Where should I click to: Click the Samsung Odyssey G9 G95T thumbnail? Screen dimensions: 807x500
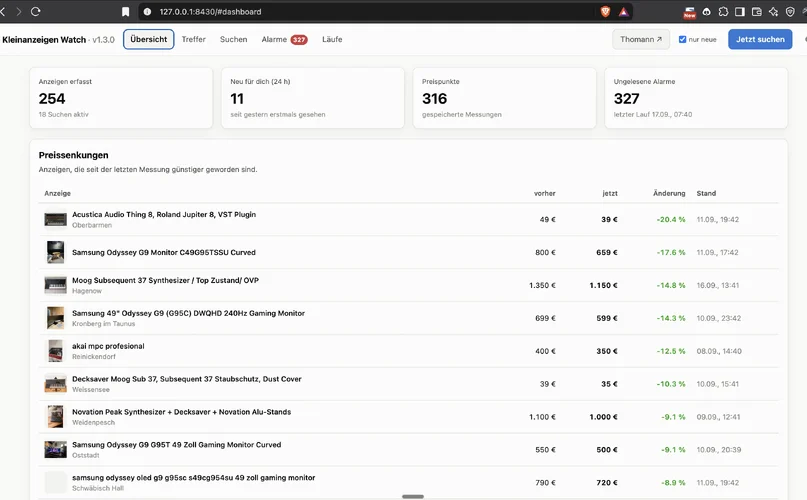(x=55, y=450)
